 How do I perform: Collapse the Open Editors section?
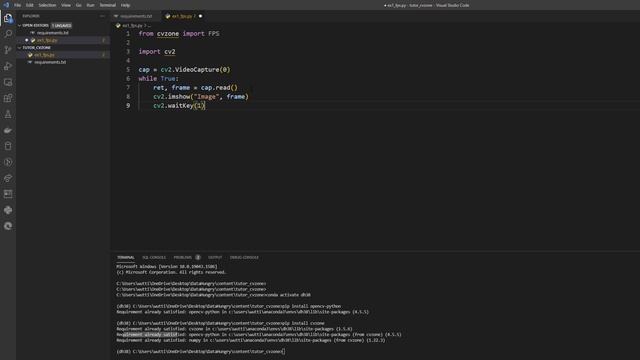(36, 25)
